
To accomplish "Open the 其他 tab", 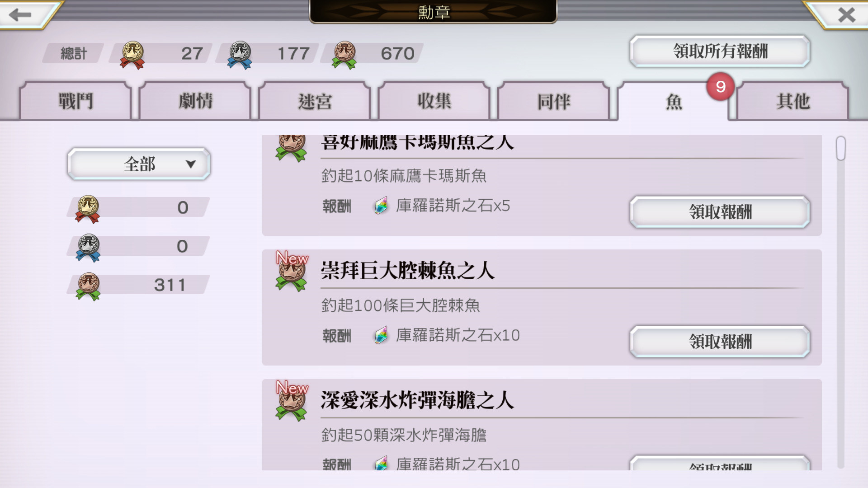I will [793, 101].
